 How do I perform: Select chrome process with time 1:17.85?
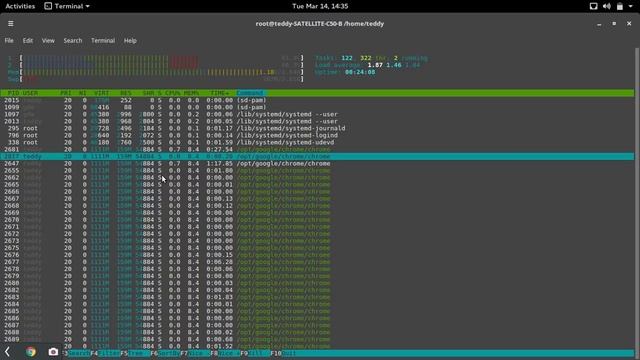click(x=317, y=164)
